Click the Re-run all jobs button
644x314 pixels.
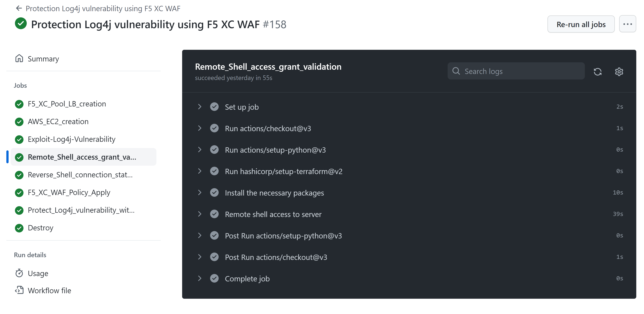click(581, 24)
